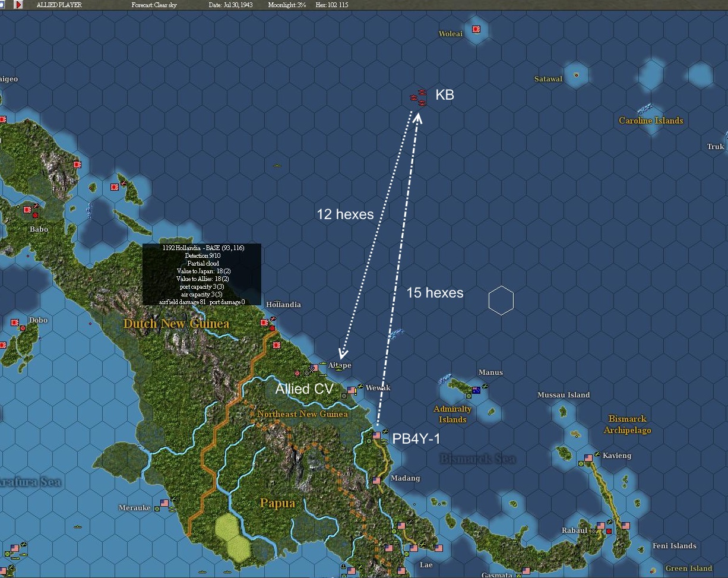Select the Japanese KB carrier task force

click(x=419, y=98)
